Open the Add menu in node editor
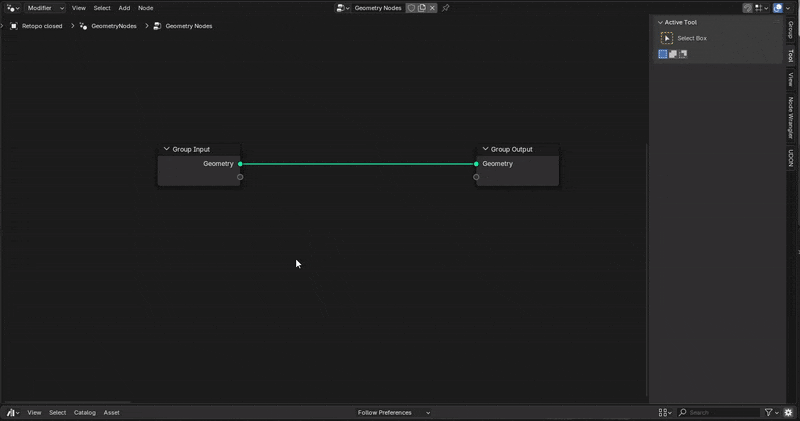 124,7
